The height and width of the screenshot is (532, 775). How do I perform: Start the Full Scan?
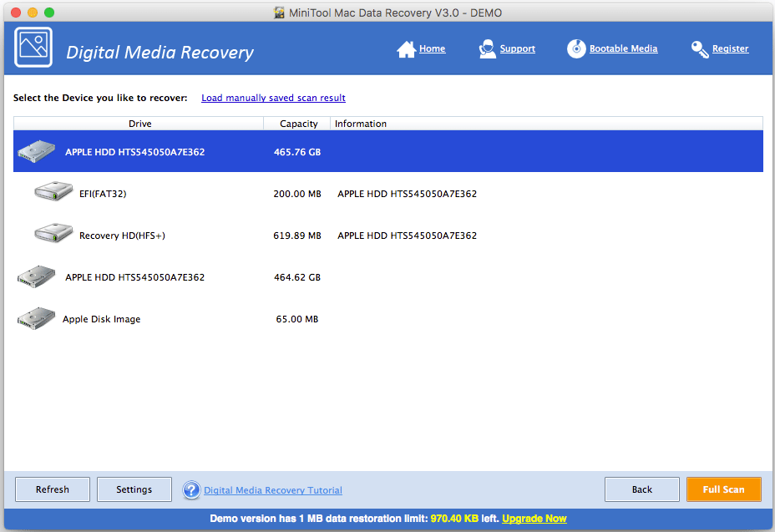[x=723, y=489]
